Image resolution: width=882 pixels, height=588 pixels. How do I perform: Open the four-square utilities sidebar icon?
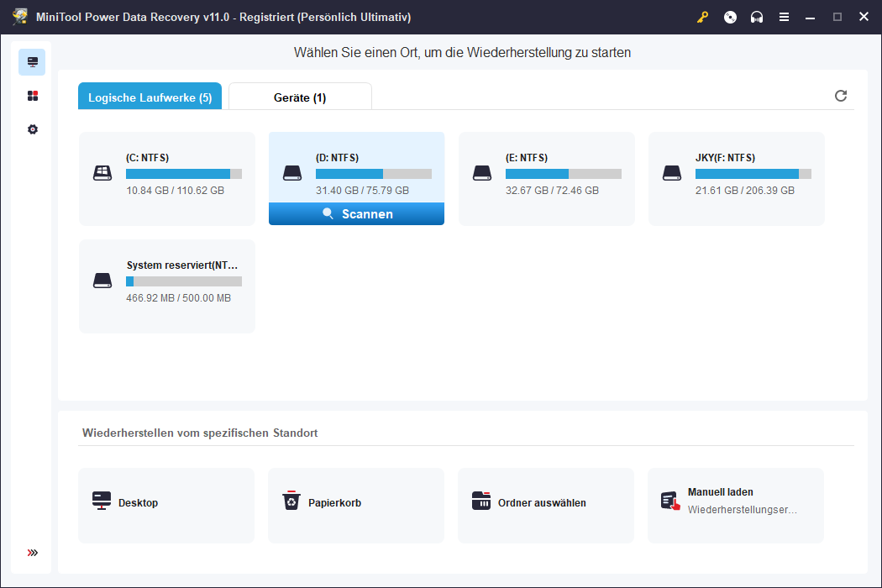(33, 96)
